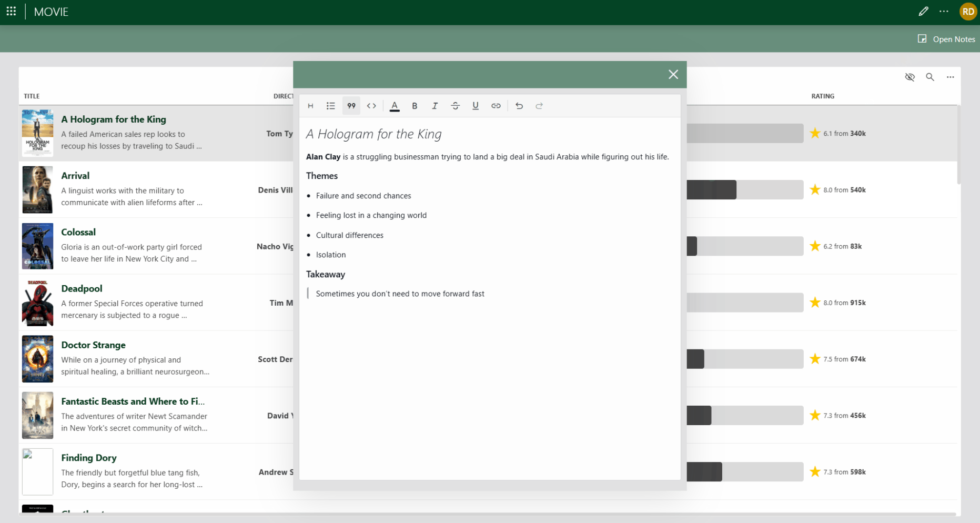Select the pencil edit icon in the header

[x=924, y=11]
